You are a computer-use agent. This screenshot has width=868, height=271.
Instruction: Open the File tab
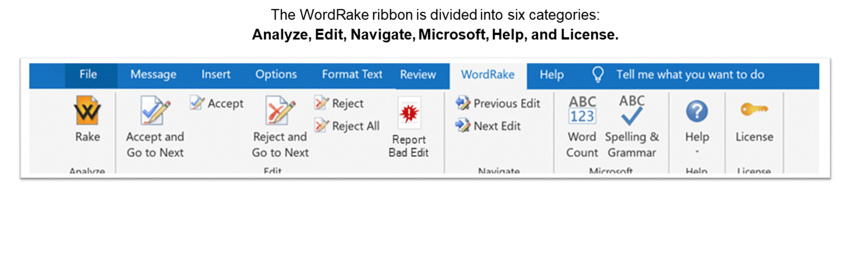(x=88, y=75)
